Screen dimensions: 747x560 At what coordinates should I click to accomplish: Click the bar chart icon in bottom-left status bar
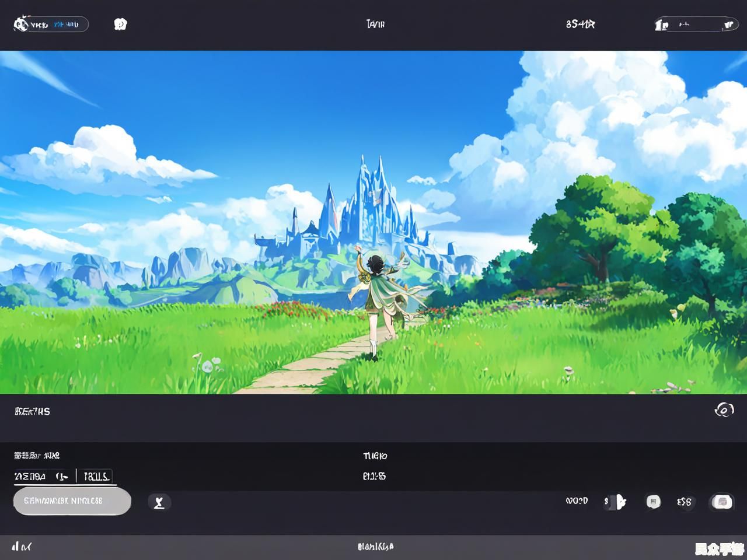pos(22,547)
